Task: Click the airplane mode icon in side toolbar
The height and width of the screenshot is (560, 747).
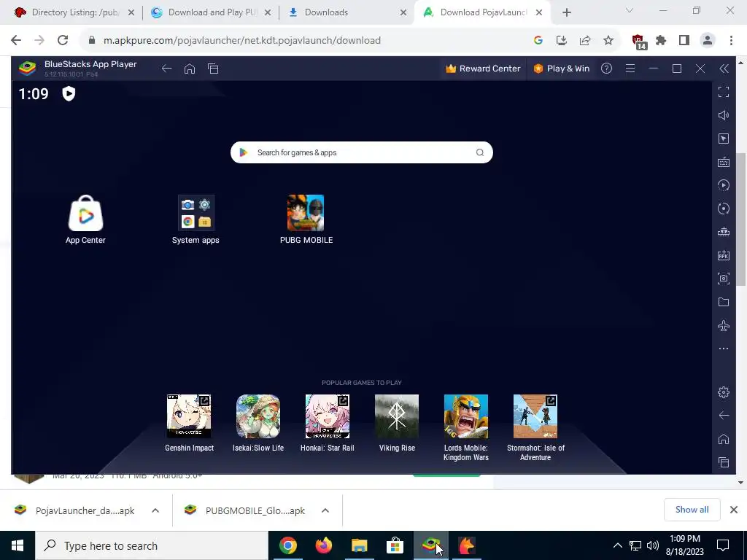Action: coord(724,325)
